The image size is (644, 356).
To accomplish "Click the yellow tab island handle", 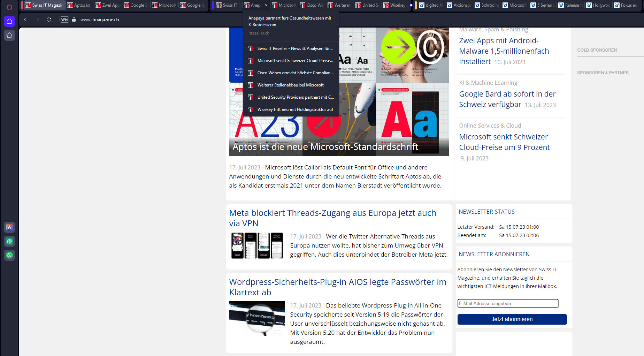I will [x=416, y=5].
